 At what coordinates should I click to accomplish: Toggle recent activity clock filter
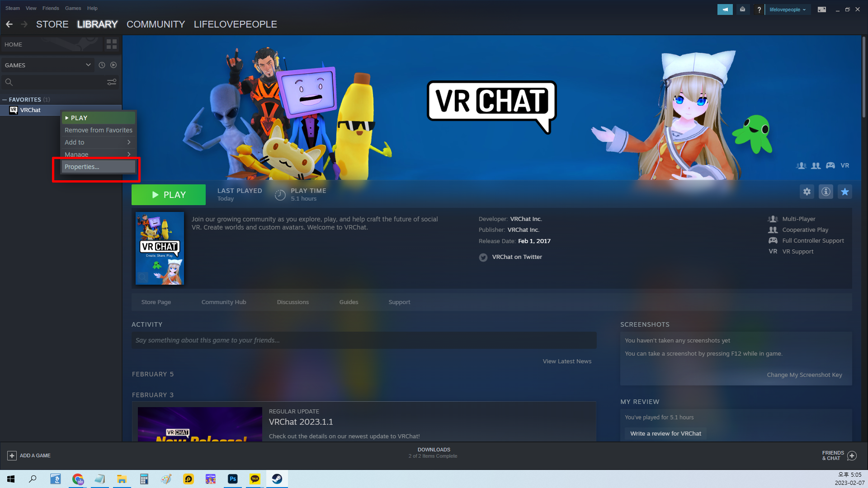[102, 65]
